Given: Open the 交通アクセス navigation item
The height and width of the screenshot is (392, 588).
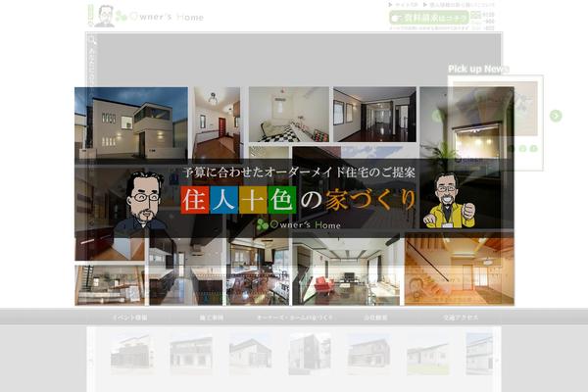Looking at the screenshot, I should tap(461, 318).
